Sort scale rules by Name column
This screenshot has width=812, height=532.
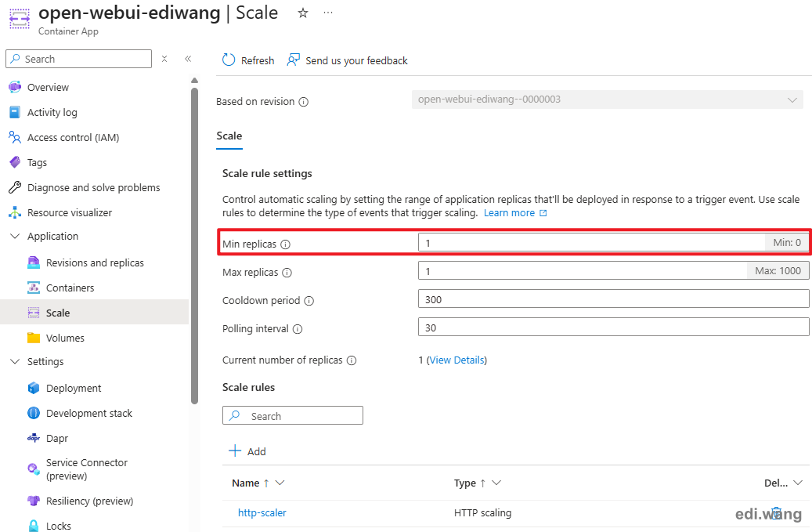coord(251,483)
